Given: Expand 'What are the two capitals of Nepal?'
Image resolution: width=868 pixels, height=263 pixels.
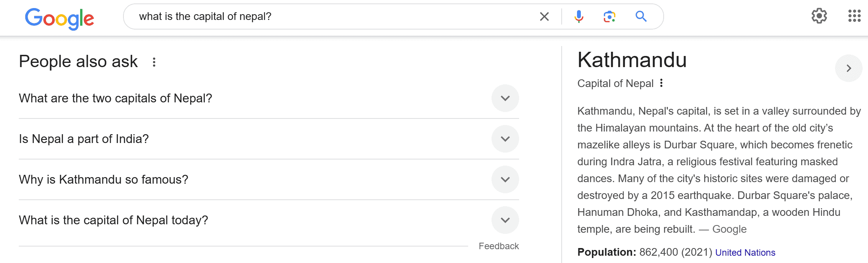Looking at the screenshot, I should (505, 98).
